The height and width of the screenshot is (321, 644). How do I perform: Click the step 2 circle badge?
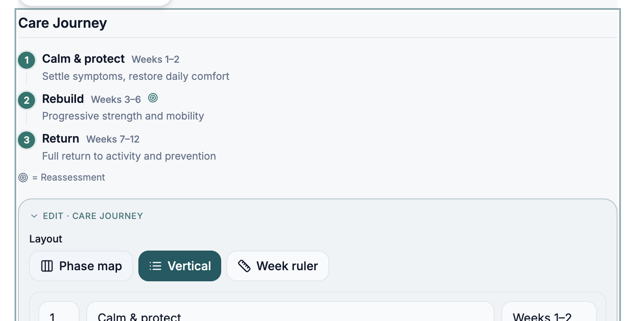tap(26, 100)
